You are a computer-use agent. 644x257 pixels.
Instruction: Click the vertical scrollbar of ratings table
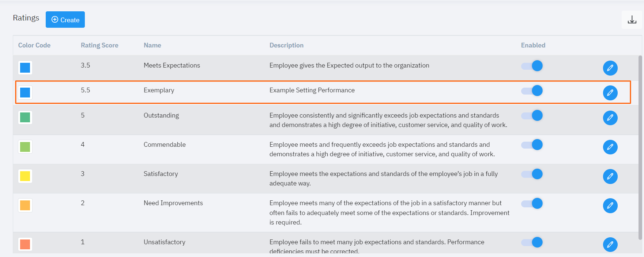(x=640, y=146)
